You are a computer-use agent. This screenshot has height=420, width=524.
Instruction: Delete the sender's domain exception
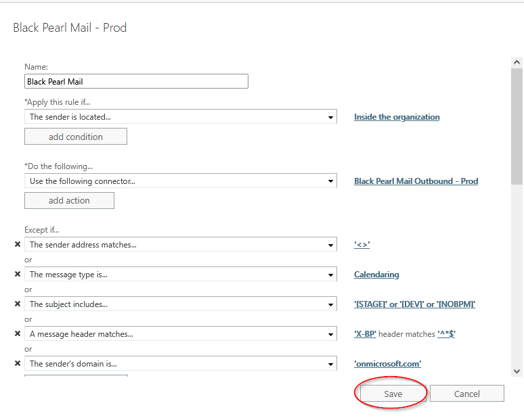point(18,364)
